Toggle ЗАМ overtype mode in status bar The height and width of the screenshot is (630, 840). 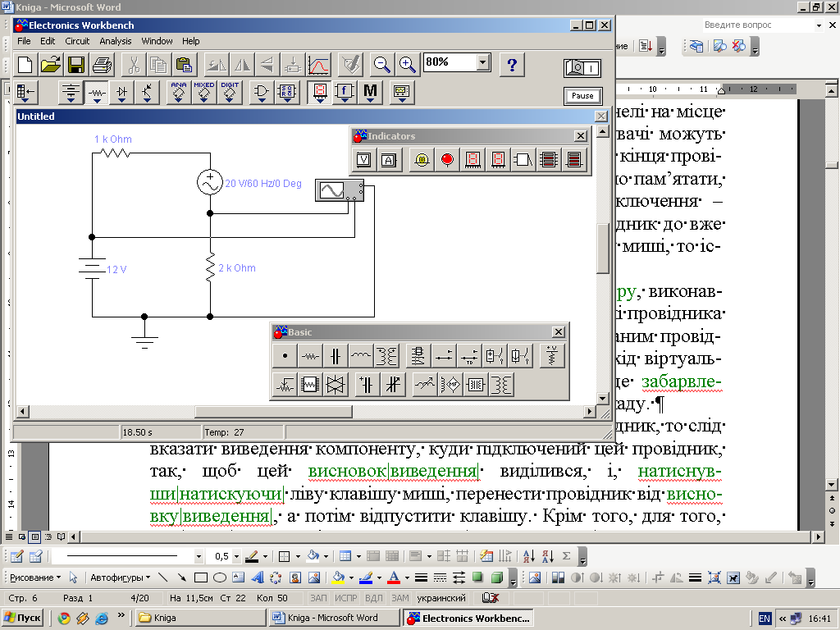click(x=400, y=598)
